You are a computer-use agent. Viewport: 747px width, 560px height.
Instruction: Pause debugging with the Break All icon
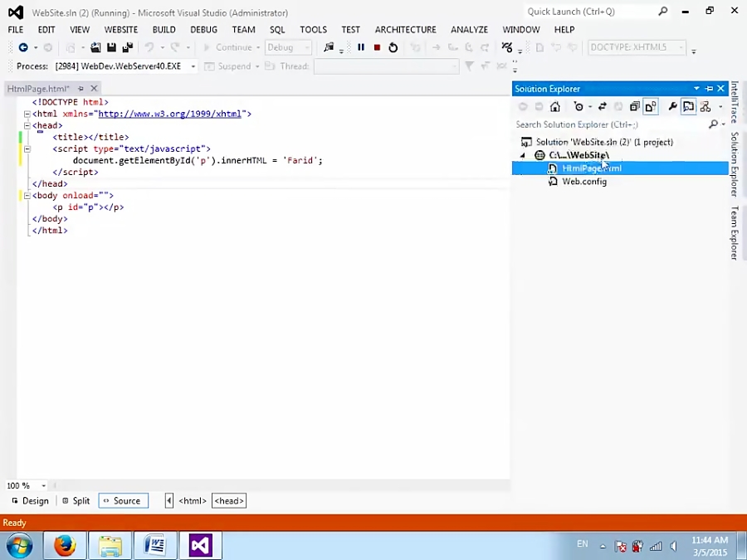click(x=361, y=47)
